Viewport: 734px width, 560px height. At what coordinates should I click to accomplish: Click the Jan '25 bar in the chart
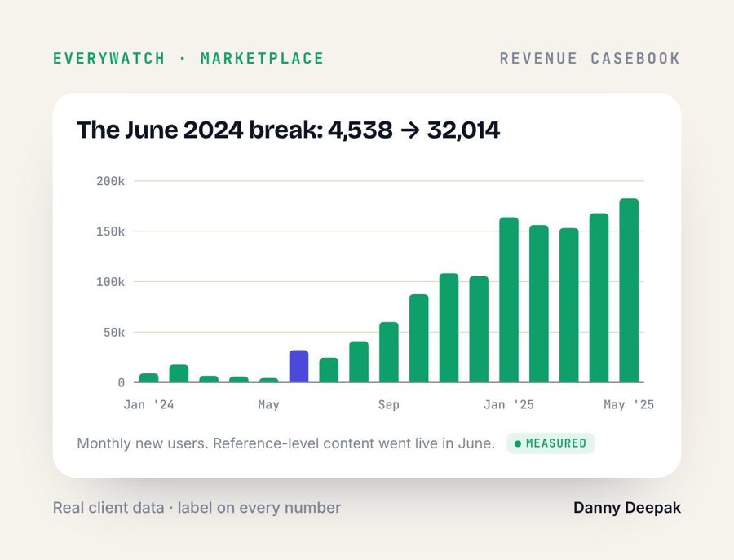point(509,300)
